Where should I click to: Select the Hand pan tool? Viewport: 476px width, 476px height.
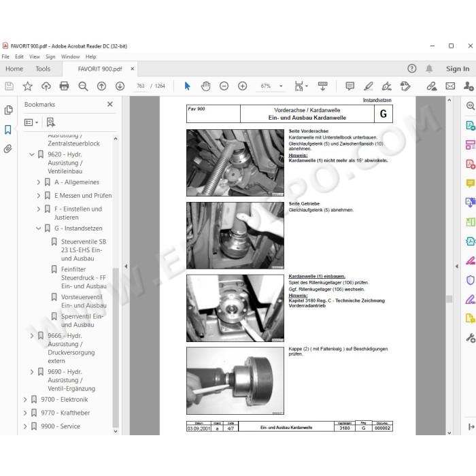[205, 86]
